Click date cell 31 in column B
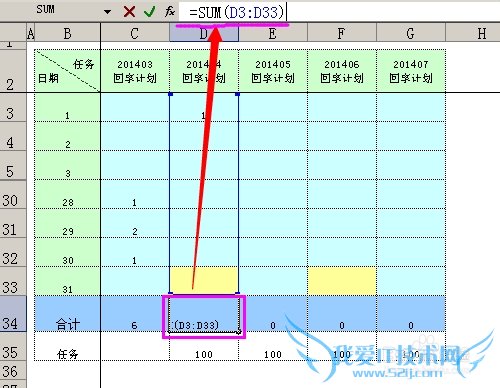The image size is (500, 388). pyautogui.click(x=68, y=281)
